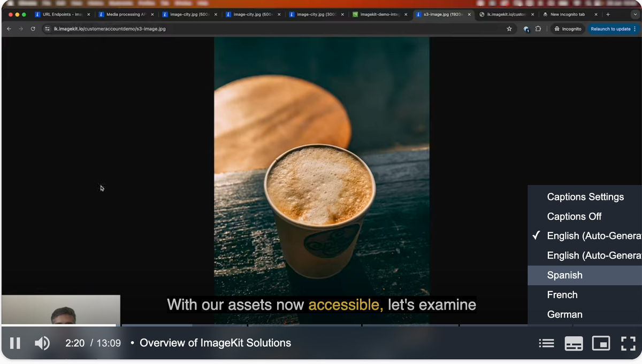642x364 pixels.
Task: Reload the page in the browser
Action: tap(33, 29)
